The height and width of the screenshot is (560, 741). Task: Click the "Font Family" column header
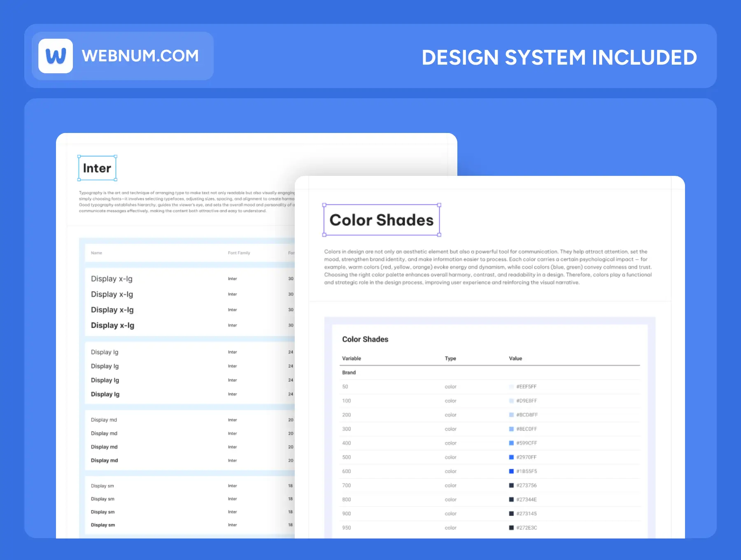tap(239, 253)
